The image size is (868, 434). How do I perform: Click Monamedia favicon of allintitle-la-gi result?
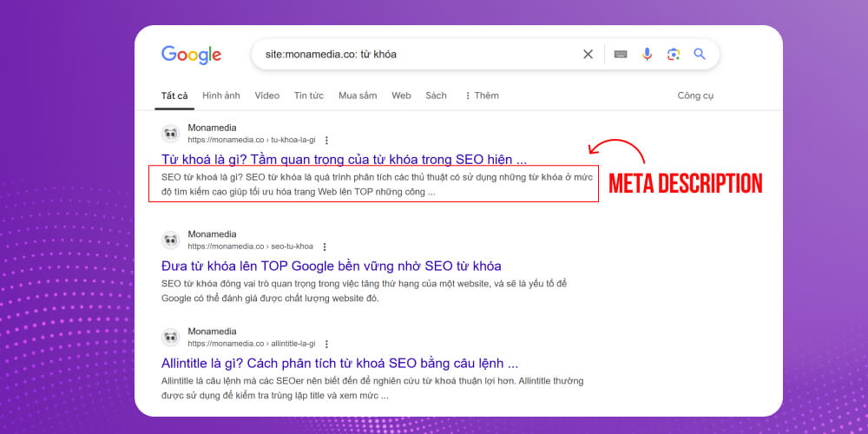pyautogui.click(x=170, y=338)
